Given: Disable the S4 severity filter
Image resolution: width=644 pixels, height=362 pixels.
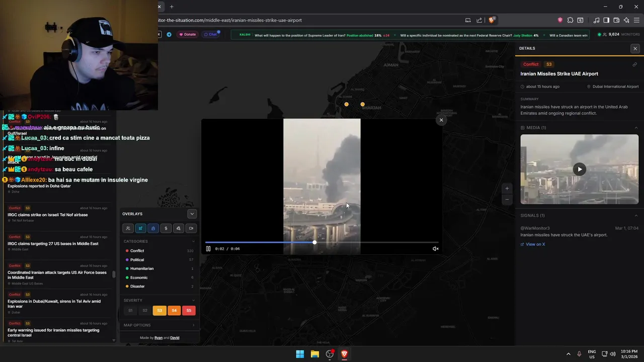Looking at the screenshot, I should tap(174, 311).
